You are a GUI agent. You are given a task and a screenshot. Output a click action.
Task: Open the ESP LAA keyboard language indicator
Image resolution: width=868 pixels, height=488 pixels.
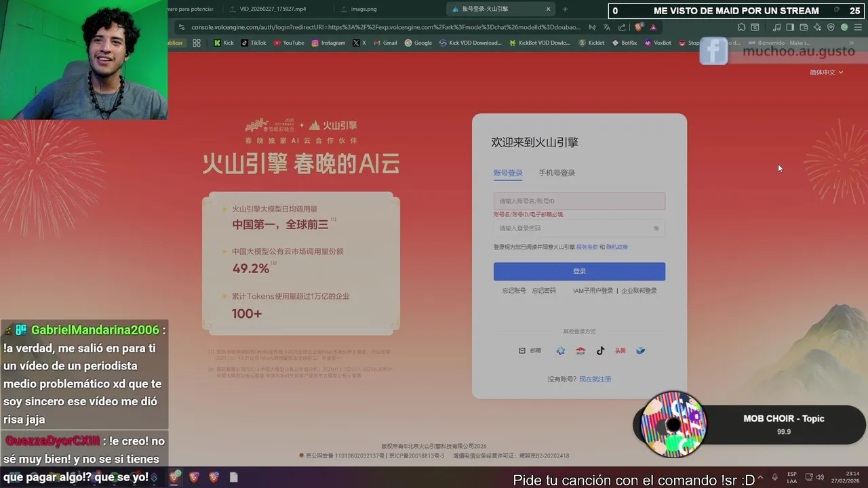[x=792, y=477]
